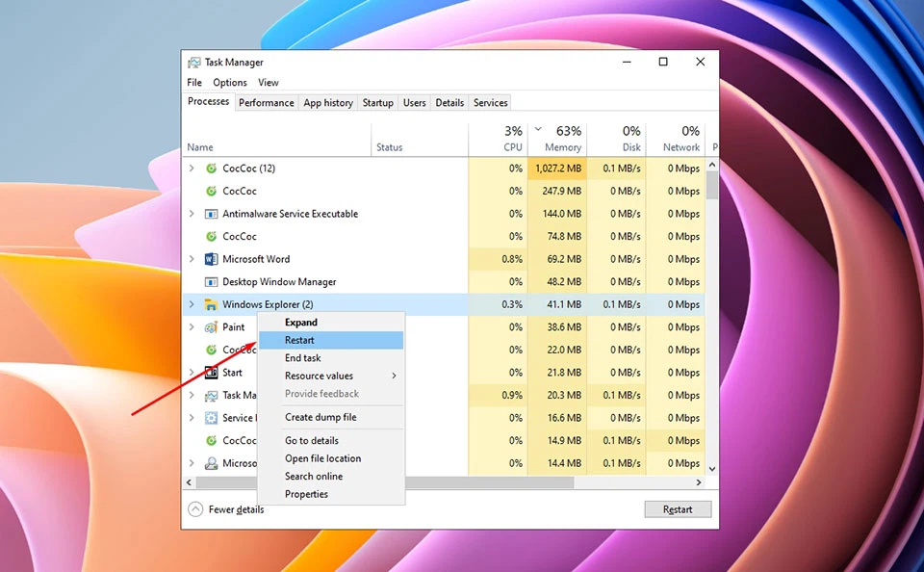This screenshot has height=572, width=924.
Task: Click the Desktop Window Manager icon
Action: tap(211, 282)
